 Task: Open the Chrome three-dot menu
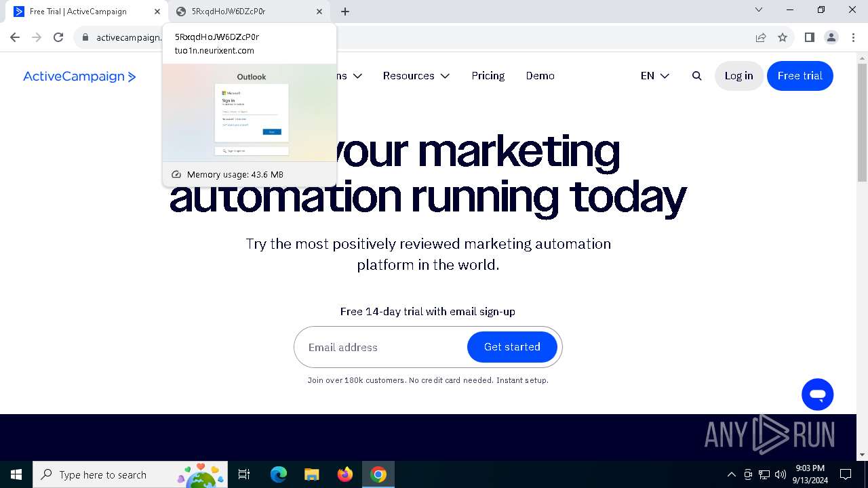pos(853,37)
